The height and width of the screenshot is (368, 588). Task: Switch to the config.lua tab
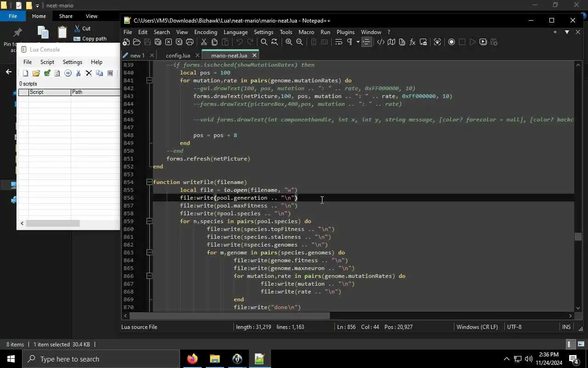tap(178, 56)
